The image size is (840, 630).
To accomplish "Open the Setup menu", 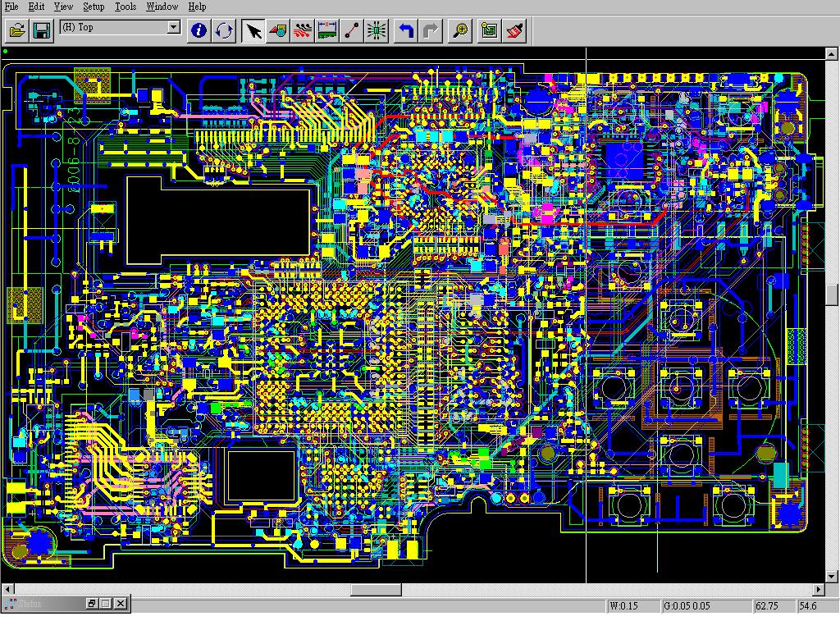I will point(94,7).
